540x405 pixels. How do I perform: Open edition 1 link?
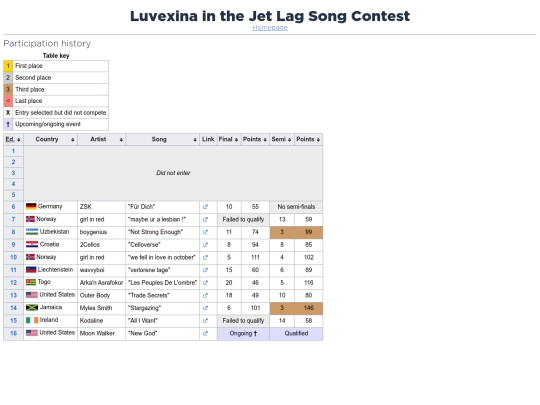[x=13, y=151]
